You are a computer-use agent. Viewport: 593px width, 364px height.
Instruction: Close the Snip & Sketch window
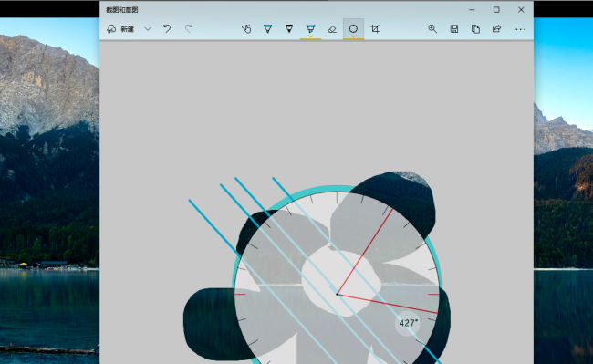tap(521, 10)
